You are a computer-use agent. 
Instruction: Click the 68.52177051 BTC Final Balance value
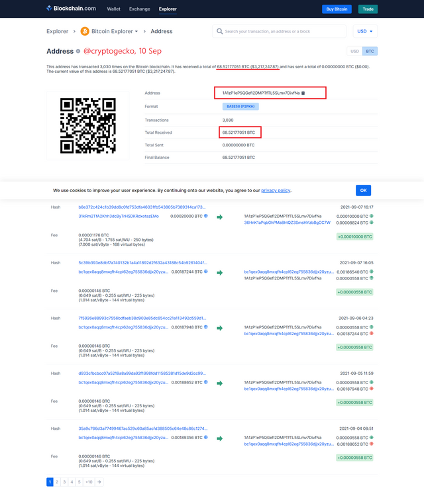click(238, 158)
